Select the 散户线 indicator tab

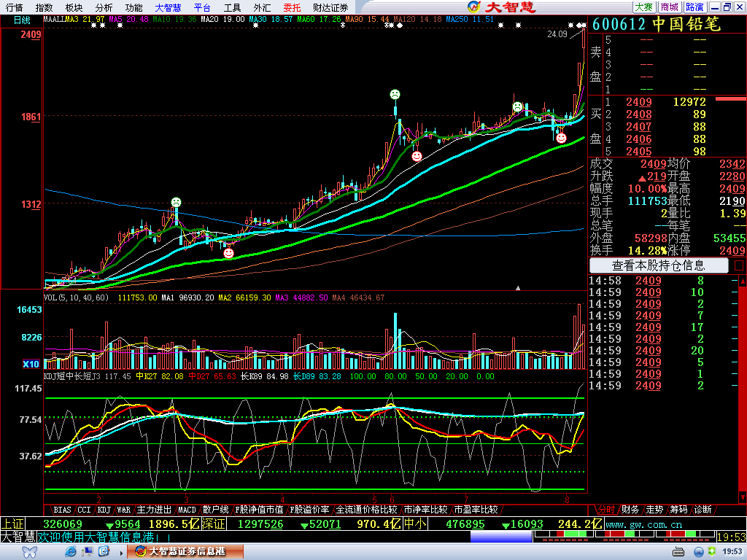pos(215,510)
